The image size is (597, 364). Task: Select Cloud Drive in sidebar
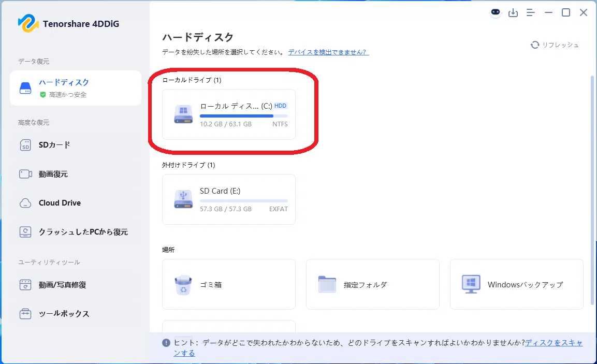click(x=76, y=203)
